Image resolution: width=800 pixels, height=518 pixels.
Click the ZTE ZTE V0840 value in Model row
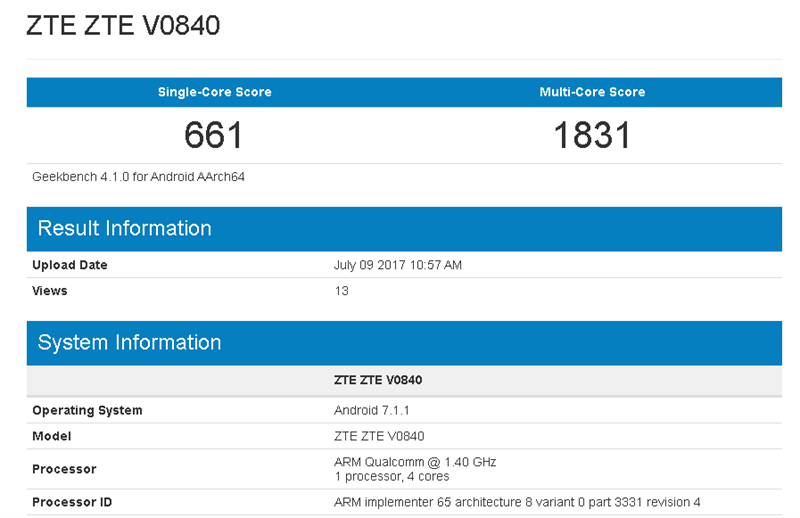(x=379, y=436)
